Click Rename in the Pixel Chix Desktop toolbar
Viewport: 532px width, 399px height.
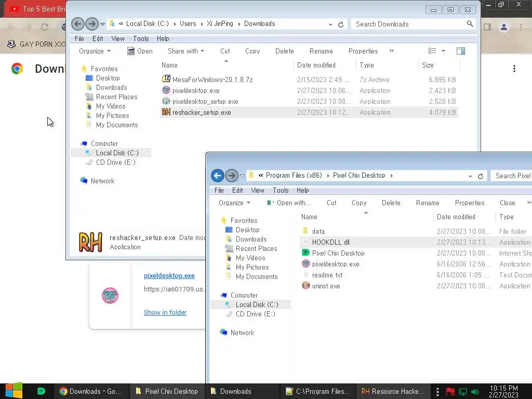428,203
